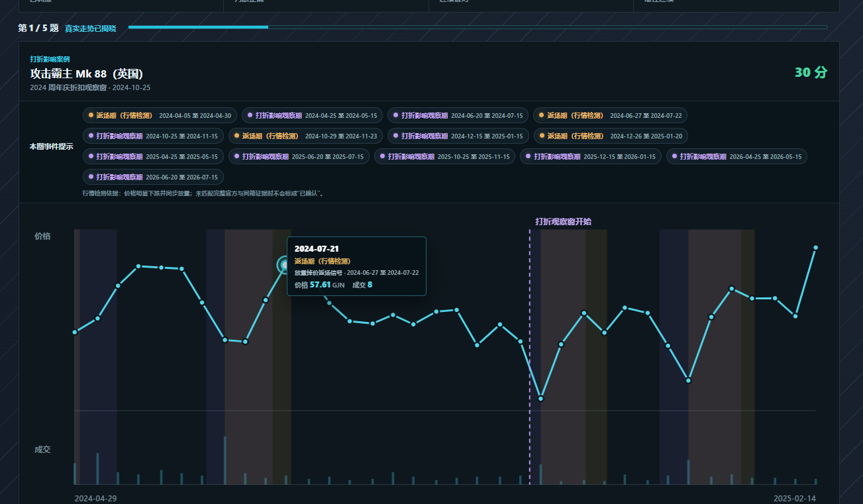The width and height of the screenshot is (863, 504).
Task: Click the '第 1 / 5 题' question counter
Action: click(38, 28)
